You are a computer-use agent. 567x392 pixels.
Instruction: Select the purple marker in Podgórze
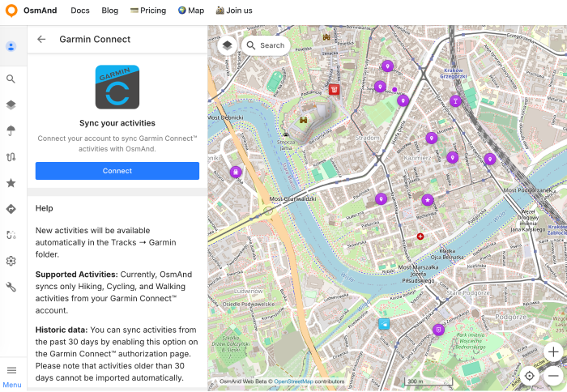click(439, 330)
